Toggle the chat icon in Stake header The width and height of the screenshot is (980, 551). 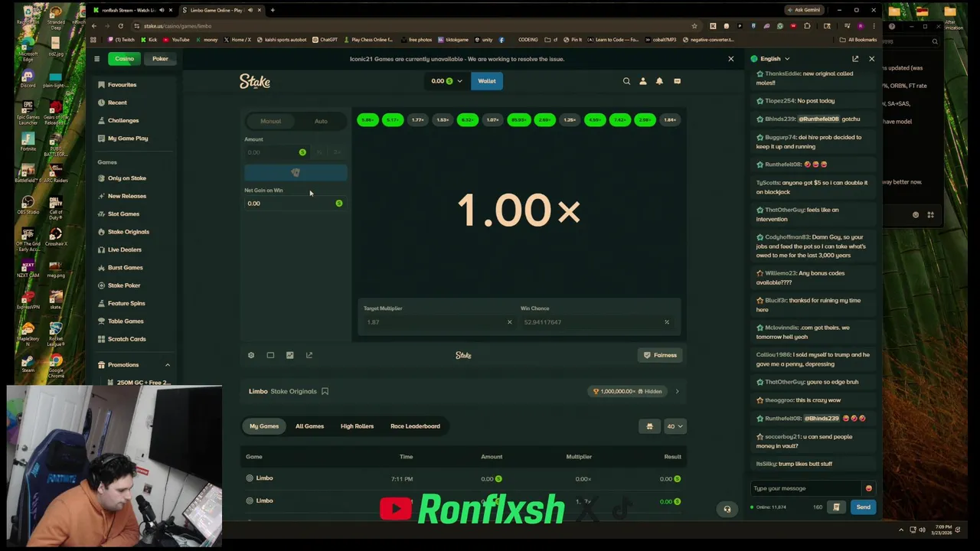[677, 81]
